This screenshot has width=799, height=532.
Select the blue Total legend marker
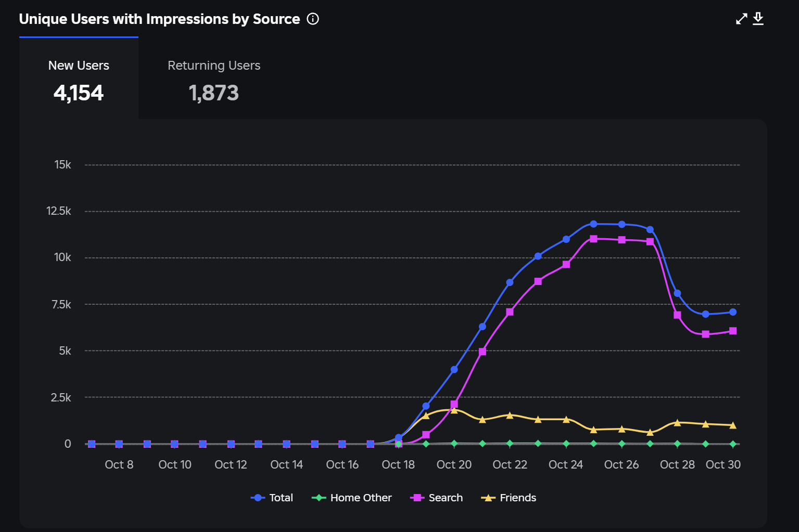coord(258,497)
